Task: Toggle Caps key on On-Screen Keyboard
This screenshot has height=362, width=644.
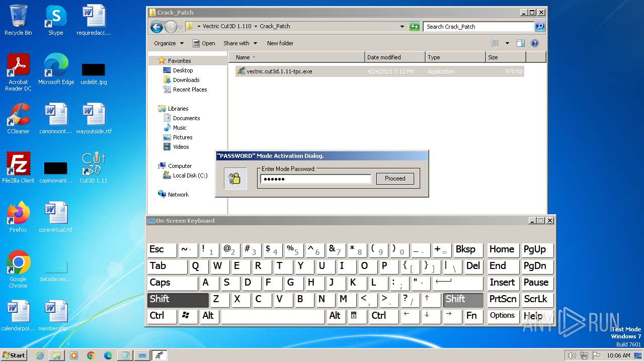Action: coord(172,283)
